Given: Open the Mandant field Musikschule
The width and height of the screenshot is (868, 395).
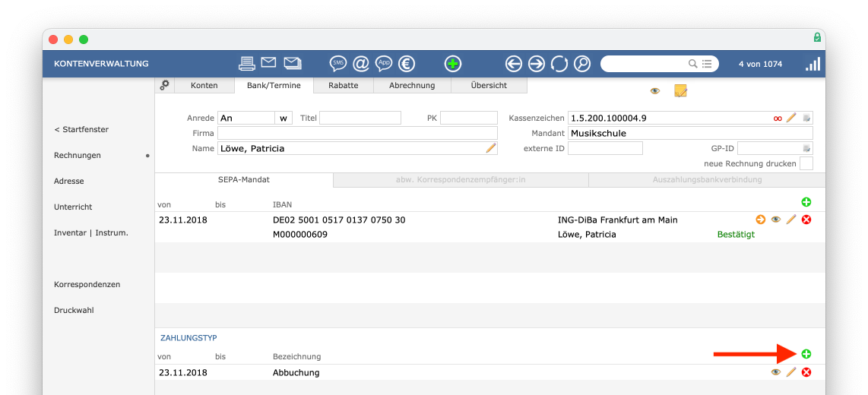Looking at the screenshot, I should point(690,133).
